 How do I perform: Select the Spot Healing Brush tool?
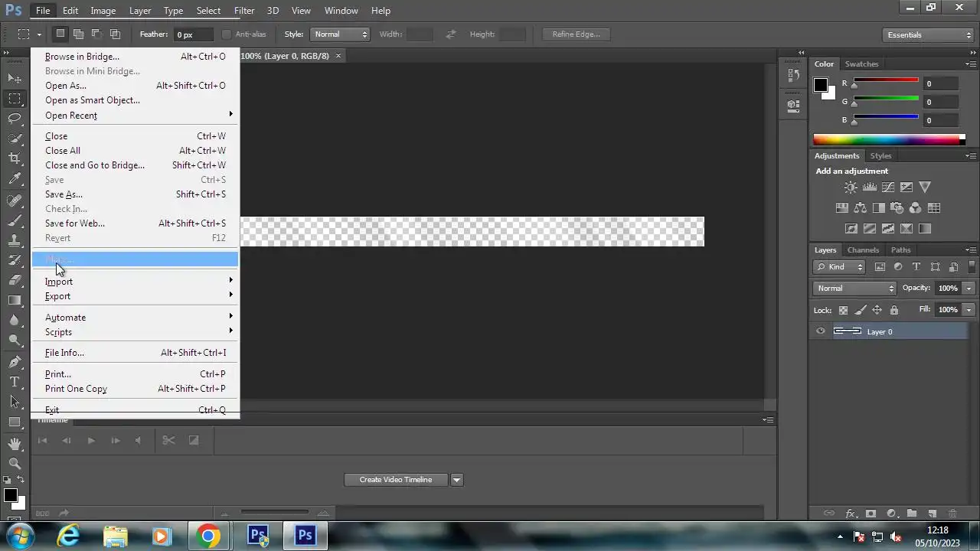pos(15,201)
